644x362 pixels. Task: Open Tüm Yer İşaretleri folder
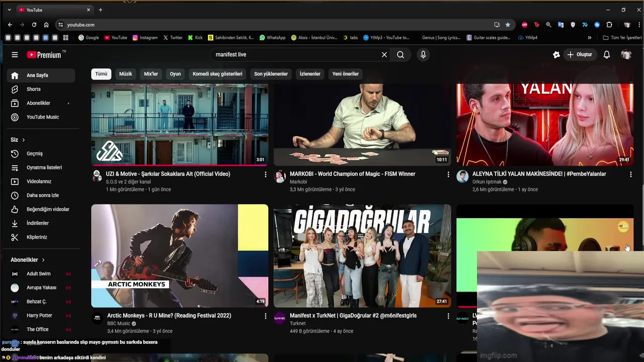pyautogui.click(x=622, y=38)
